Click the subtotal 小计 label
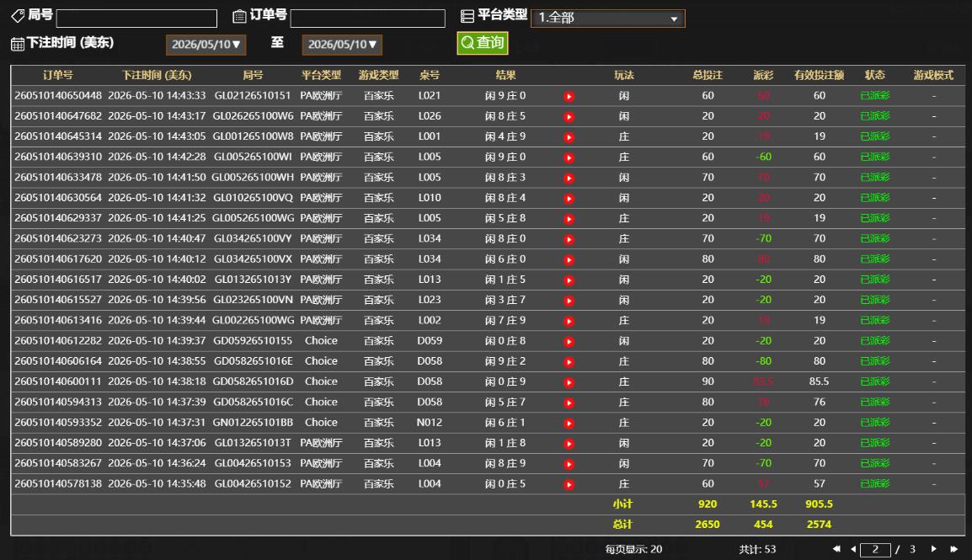The width and height of the screenshot is (972, 560). tap(623, 504)
